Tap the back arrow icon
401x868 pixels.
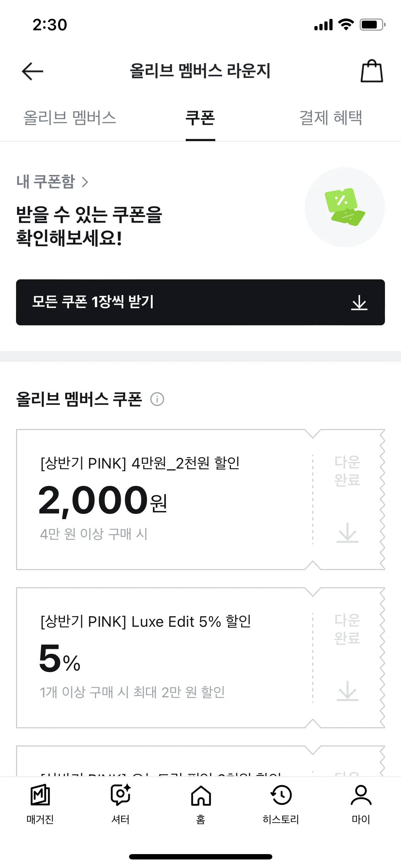tap(32, 71)
